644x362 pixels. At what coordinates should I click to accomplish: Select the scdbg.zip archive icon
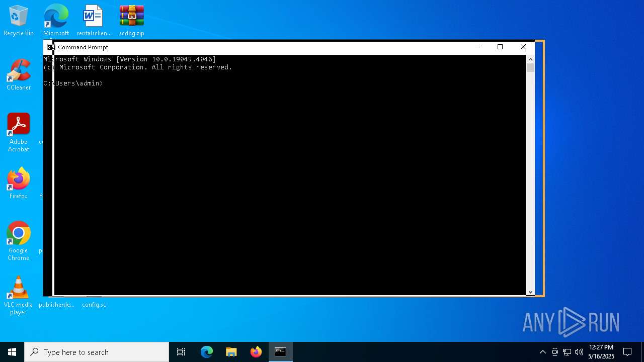click(x=132, y=21)
